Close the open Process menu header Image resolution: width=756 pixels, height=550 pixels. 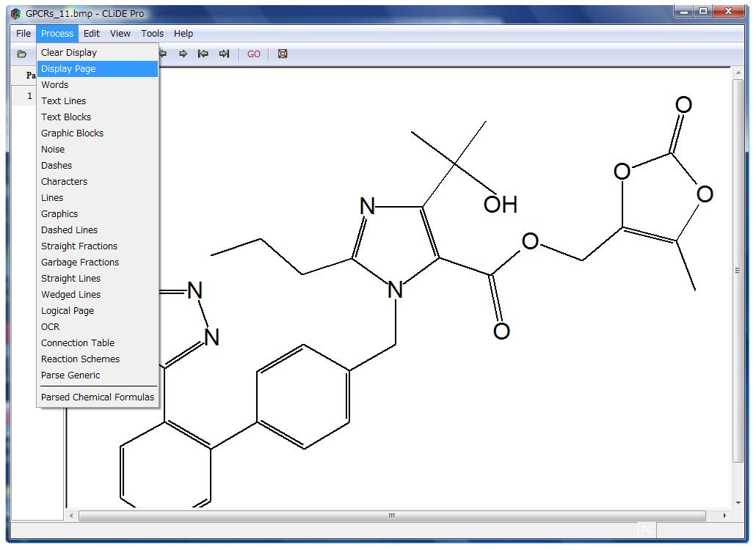point(57,34)
